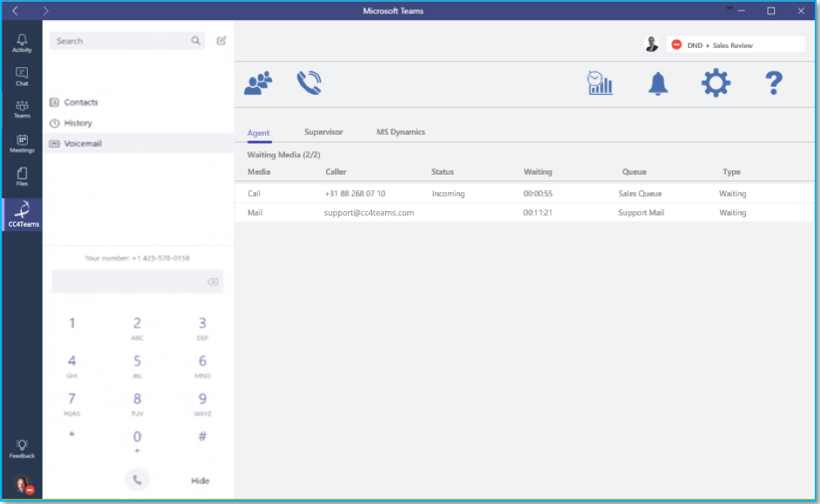Image resolution: width=820 pixels, height=504 pixels.
Task: Dial digit 1 on keypad
Action: point(72,323)
